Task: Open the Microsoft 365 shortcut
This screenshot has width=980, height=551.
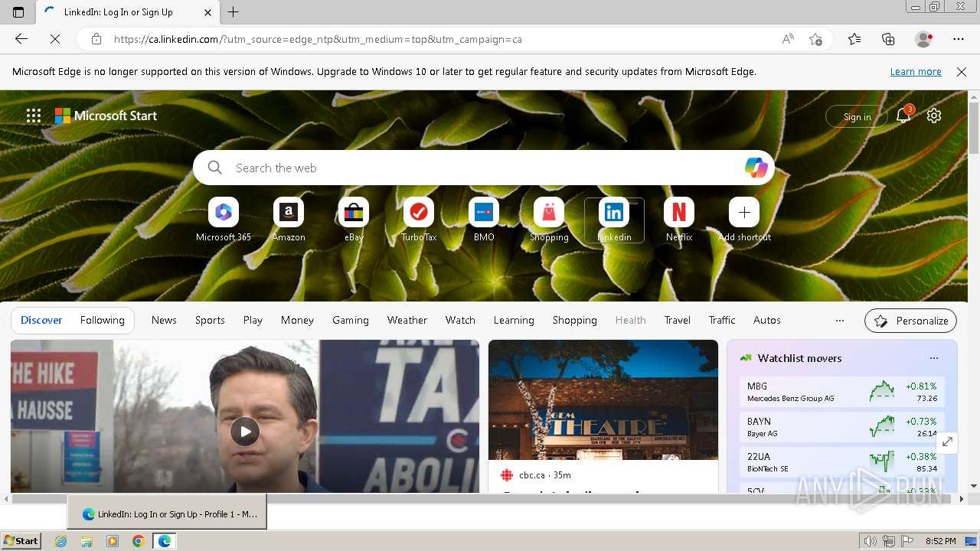Action: (224, 220)
